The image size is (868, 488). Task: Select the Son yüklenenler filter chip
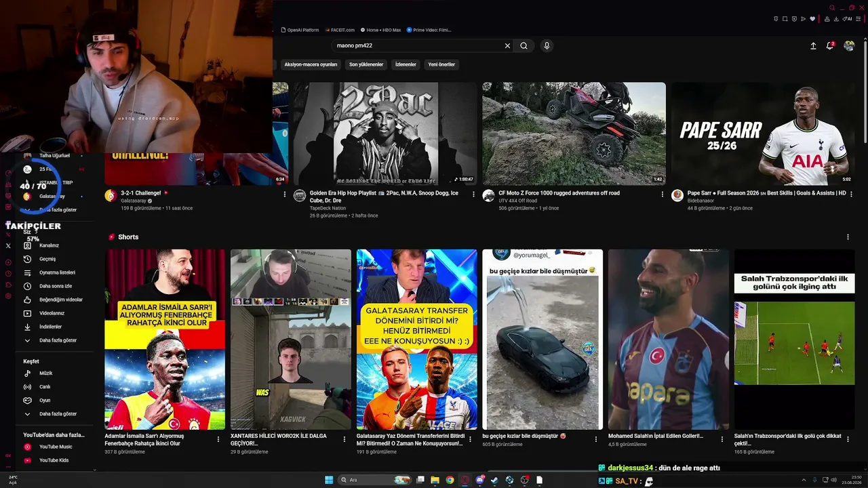click(x=366, y=64)
